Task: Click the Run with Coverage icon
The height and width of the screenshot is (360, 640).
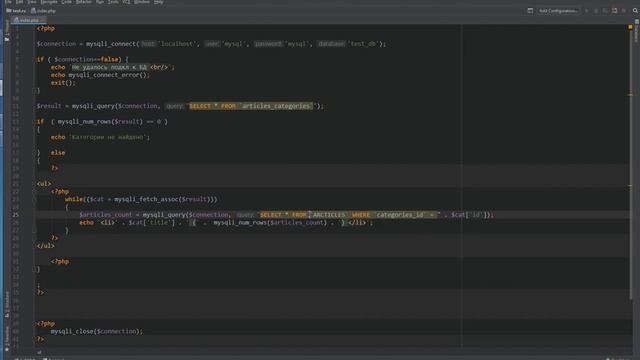Action: click(x=605, y=11)
